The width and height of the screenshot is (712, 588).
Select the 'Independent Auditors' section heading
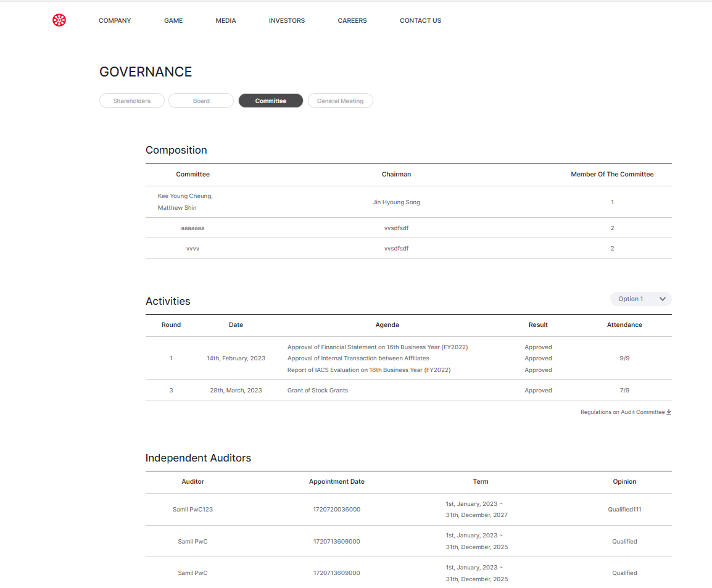coord(198,458)
